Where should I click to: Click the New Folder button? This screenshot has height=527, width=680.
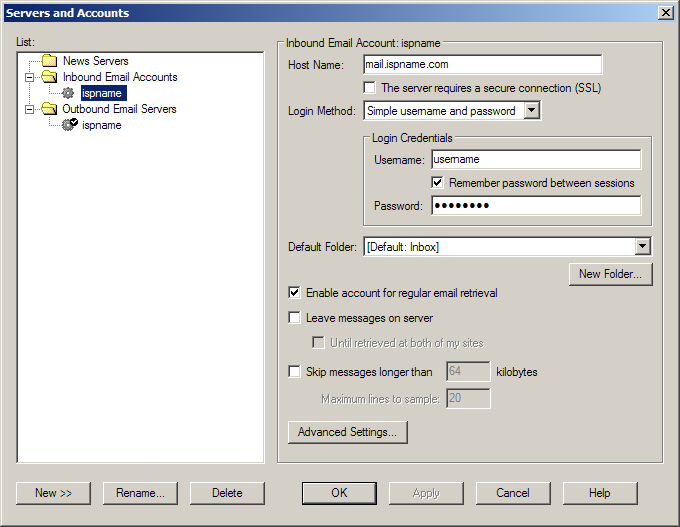tap(610, 274)
